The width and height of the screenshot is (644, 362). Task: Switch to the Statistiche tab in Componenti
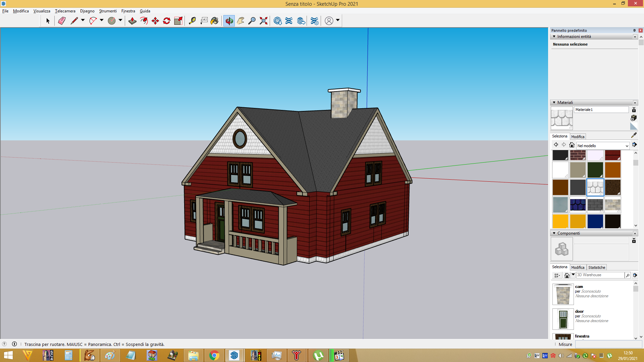[x=597, y=267]
